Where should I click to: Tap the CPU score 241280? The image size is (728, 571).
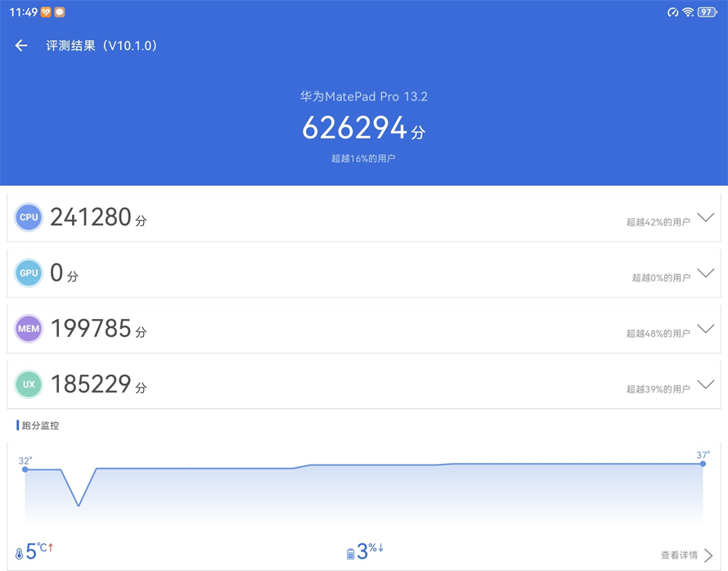[91, 218]
